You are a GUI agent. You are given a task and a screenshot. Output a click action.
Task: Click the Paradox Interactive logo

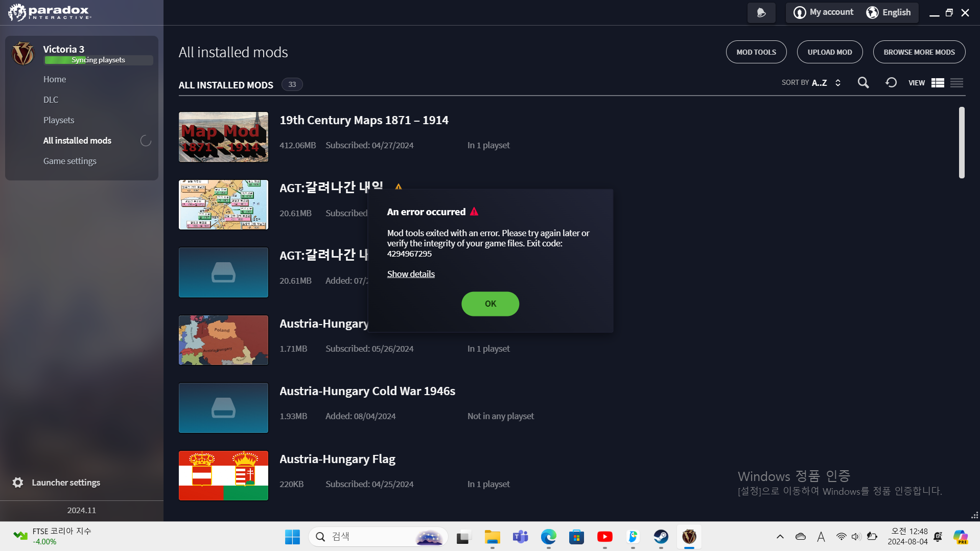pos(50,12)
